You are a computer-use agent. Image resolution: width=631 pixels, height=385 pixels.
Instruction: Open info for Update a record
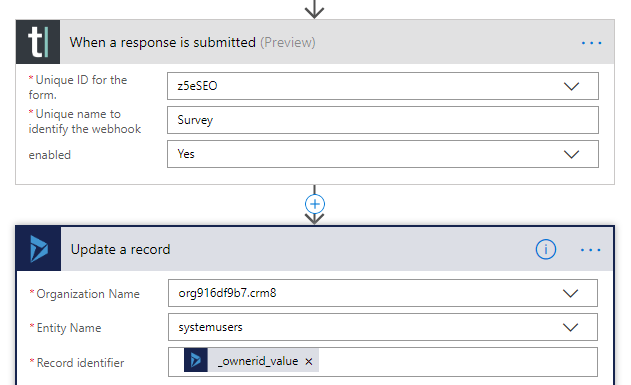[x=546, y=249]
